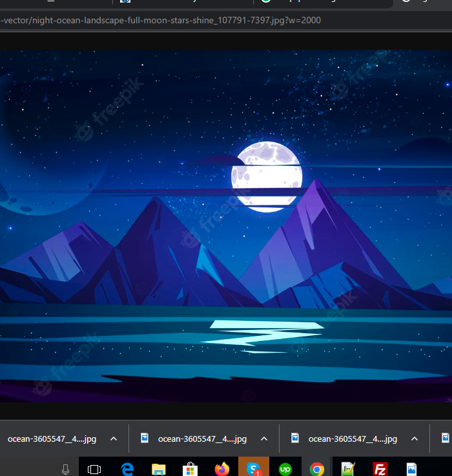Open the third ocean-3605547__4....jpg download
This screenshot has width=452, height=476.
353,439
